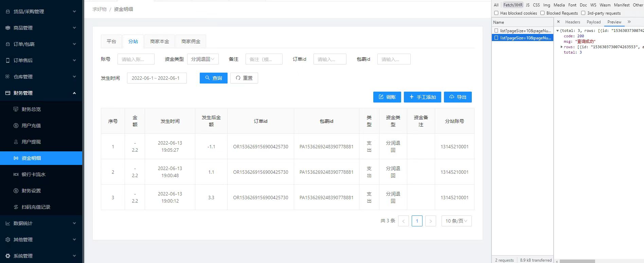
Task: Check the first list?pageSize request checkbox
Action: (x=496, y=31)
